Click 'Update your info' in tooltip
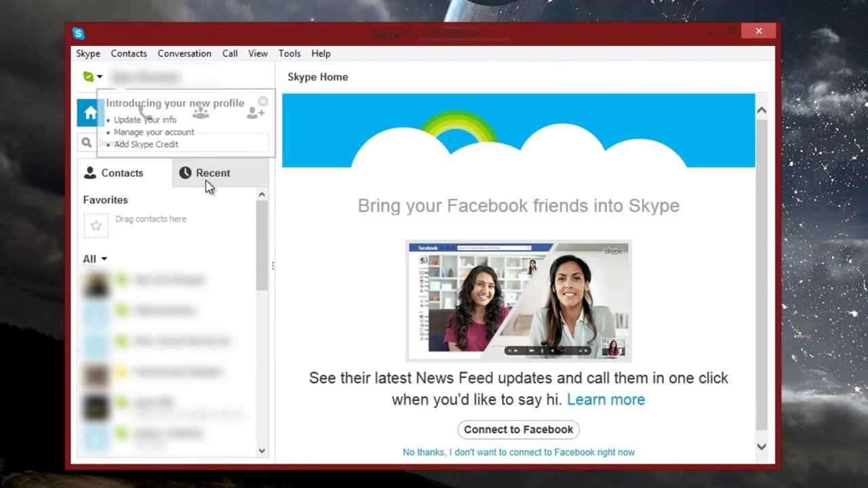This screenshot has width=868, height=488. tap(145, 120)
